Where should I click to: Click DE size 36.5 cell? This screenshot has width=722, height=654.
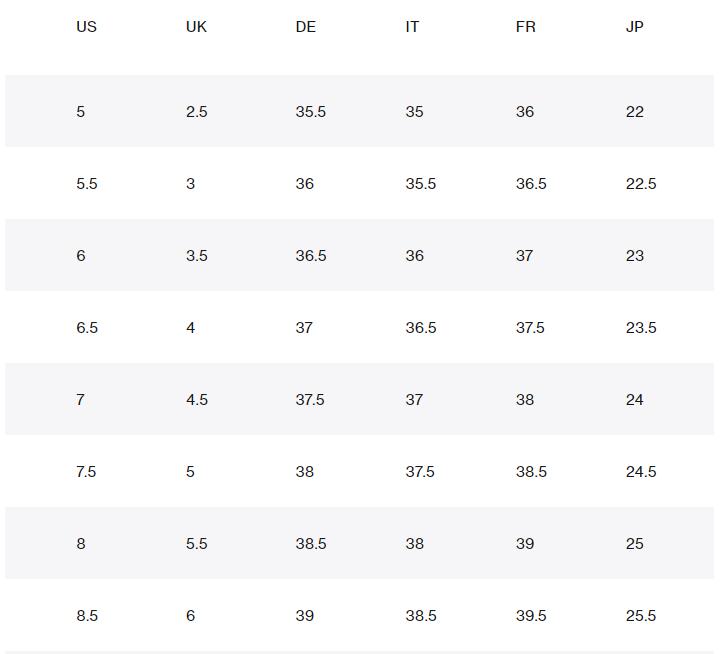point(311,256)
